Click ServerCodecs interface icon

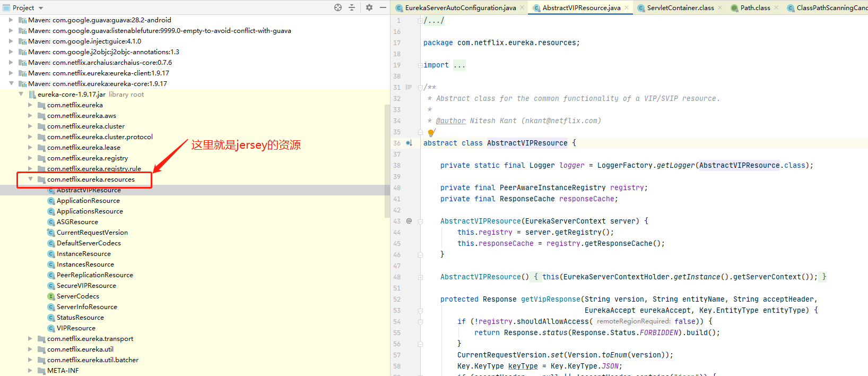coord(51,296)
